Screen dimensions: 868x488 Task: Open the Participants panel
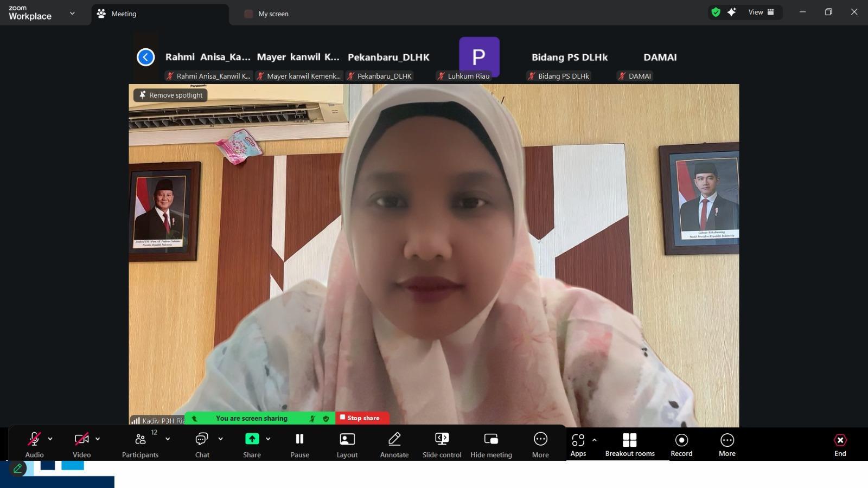(140, 444)
